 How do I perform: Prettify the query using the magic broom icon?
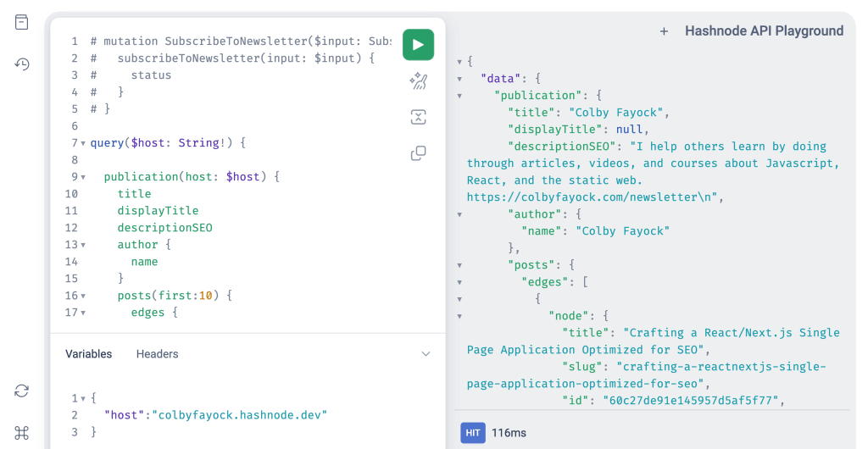418,81
